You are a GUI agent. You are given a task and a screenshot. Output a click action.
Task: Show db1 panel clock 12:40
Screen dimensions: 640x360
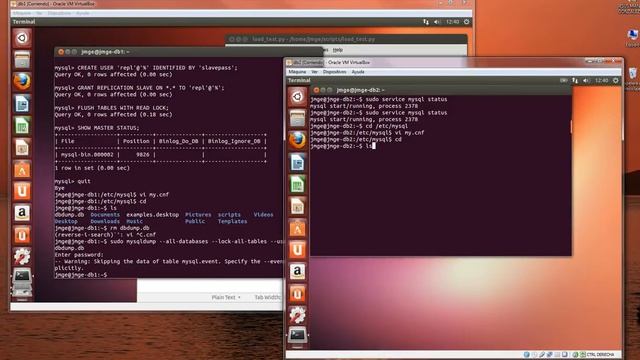452,22
